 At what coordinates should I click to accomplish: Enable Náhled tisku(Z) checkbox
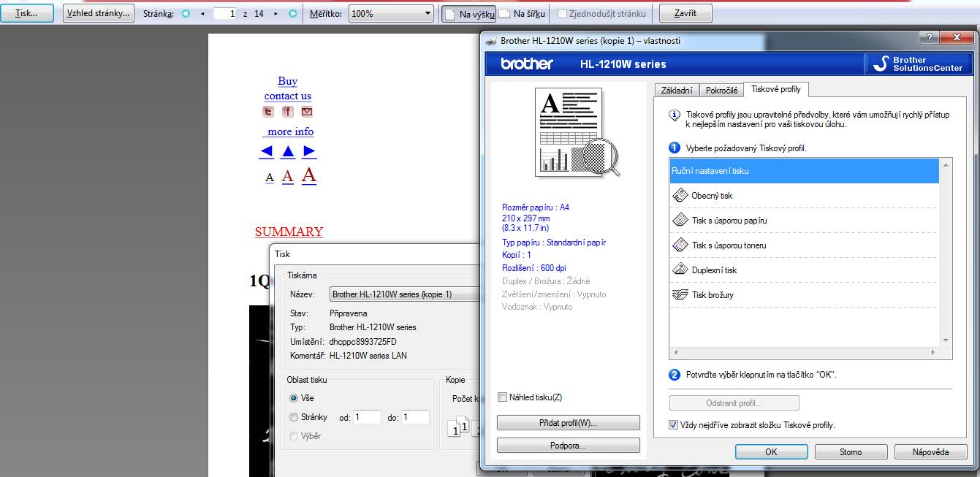(502, 397)
